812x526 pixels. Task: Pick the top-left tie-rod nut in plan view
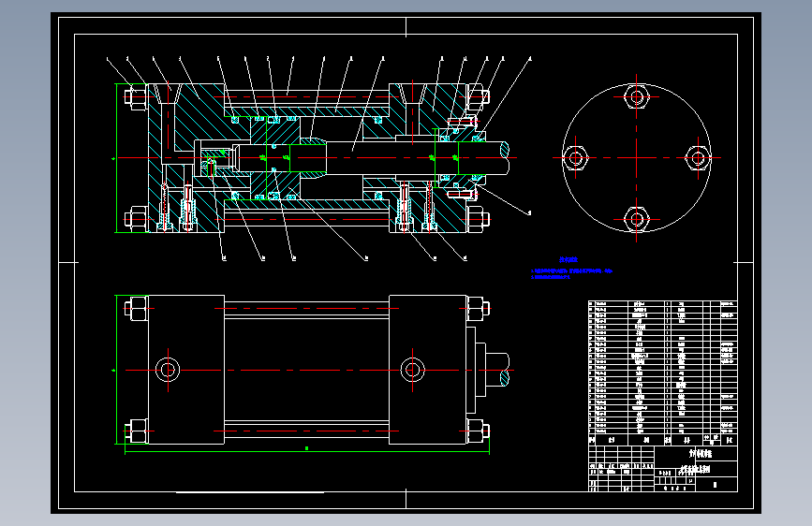[137, 309]
